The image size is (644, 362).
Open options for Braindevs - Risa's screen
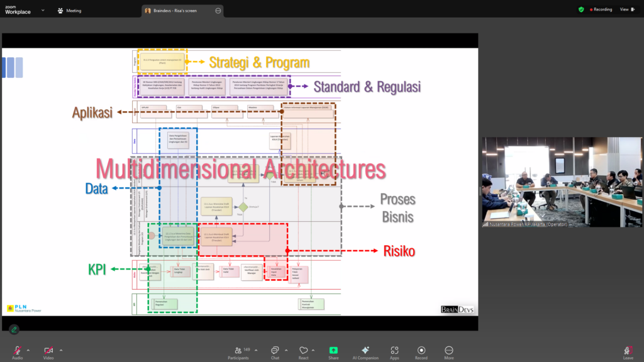[218, 11]
